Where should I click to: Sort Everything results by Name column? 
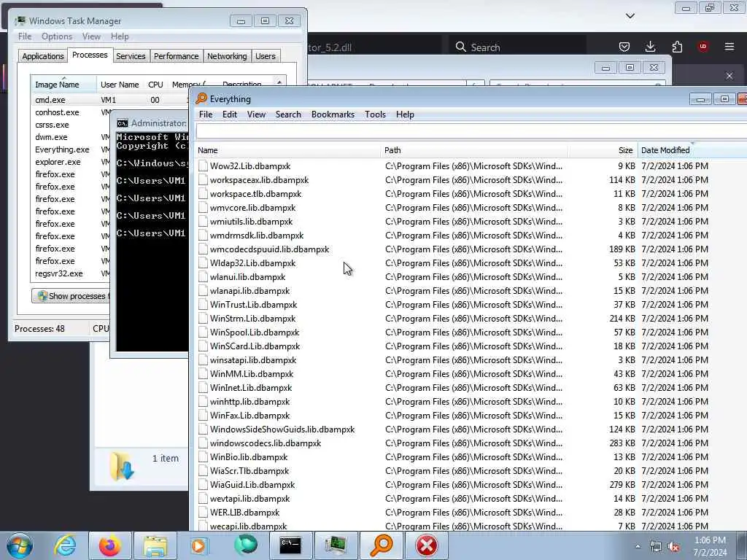coord(287,150)
